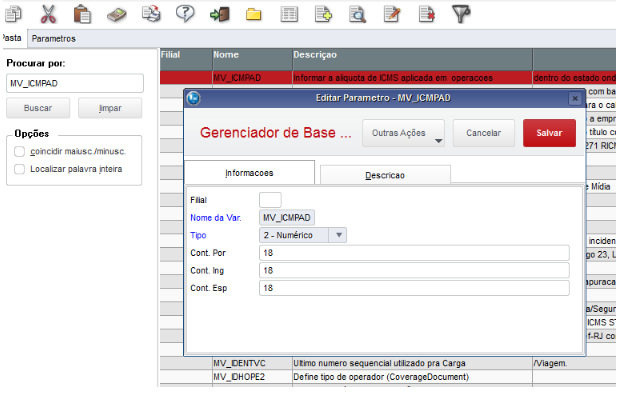
Task: Click the print toolbar icon
Action: tap(151, 14)
